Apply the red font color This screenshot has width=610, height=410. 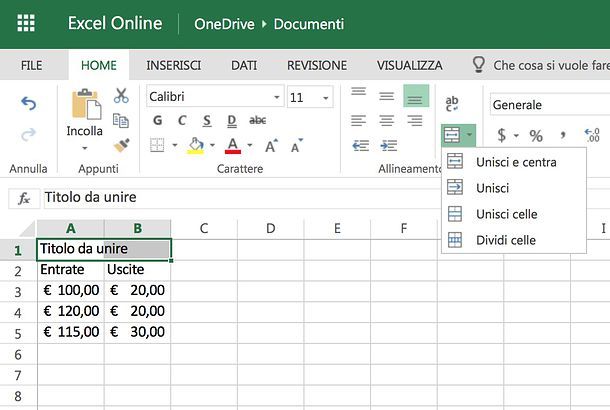[233, 145]
